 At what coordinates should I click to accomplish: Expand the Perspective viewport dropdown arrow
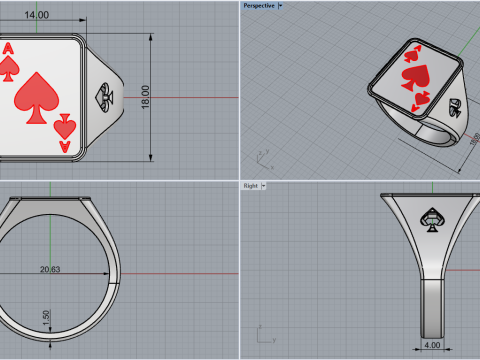point(280,6)
